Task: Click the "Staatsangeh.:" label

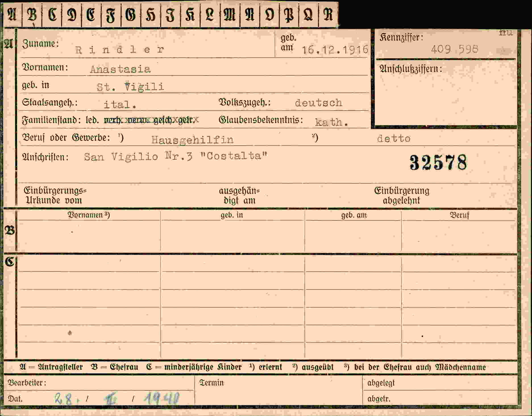Action: 50,102
